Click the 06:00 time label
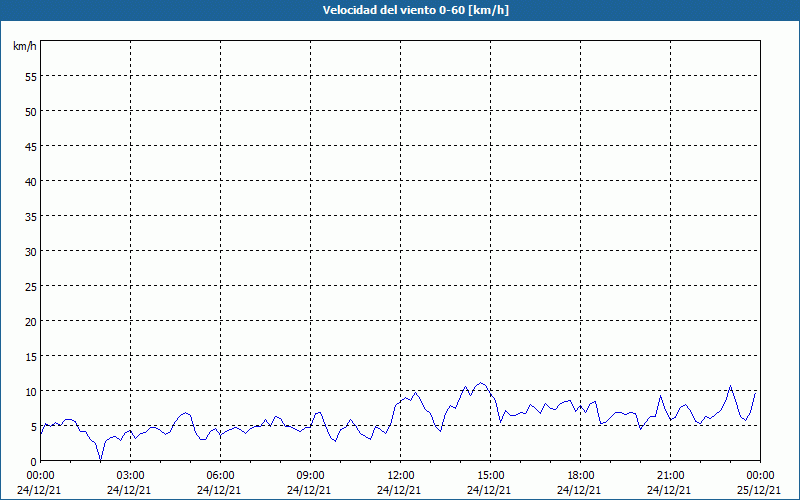Screen dimensions: 800x500 (x=220, y=476)
